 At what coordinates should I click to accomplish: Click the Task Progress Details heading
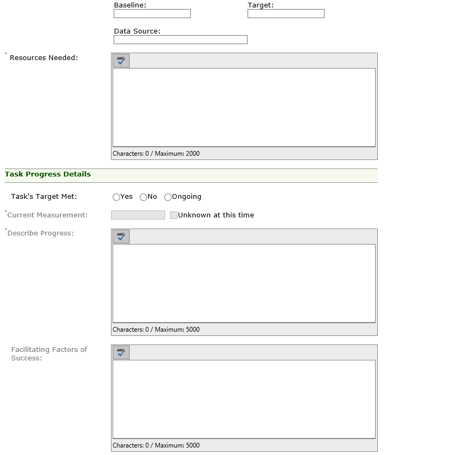(x=48, y=174)
